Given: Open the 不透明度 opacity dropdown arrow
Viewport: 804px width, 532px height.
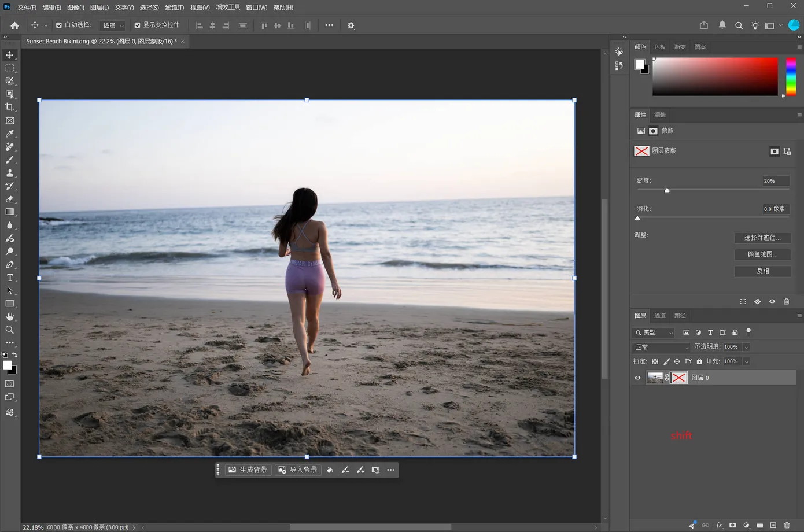Looking at the screenshot, I should pyautogui.click(x=747, y=347).
